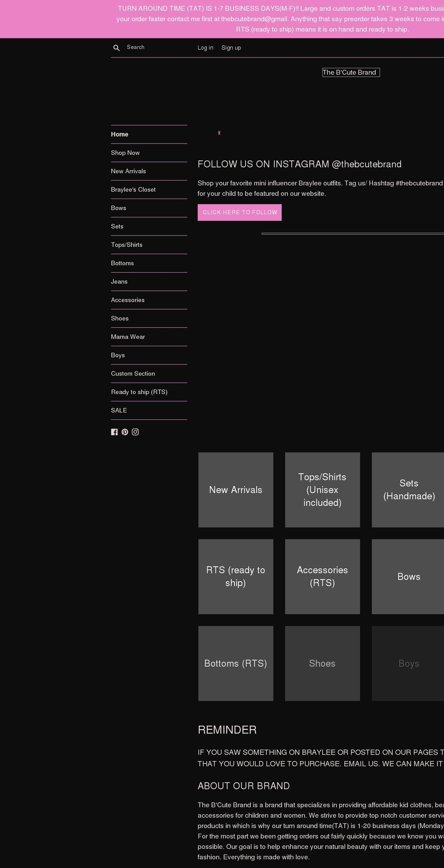Open Sets (Handmade) collection tile
Viewport: 444px width, 868px height.
pos(408,490)
